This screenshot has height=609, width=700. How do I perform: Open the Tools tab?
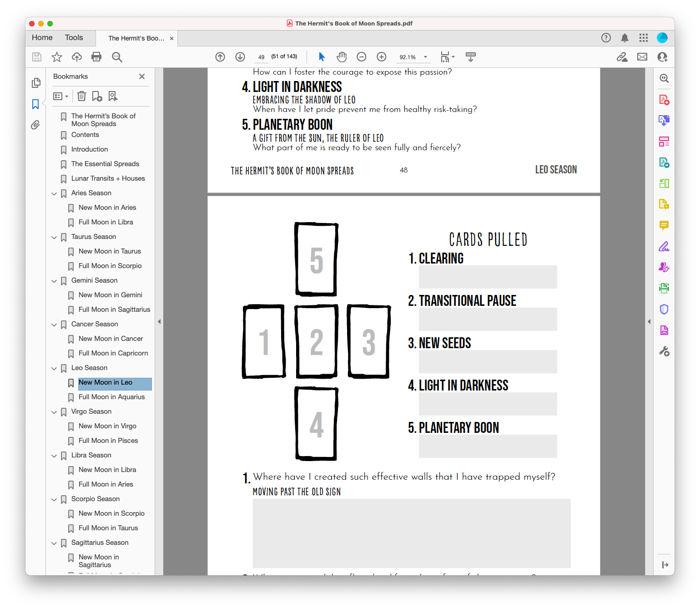click(74, 37)
